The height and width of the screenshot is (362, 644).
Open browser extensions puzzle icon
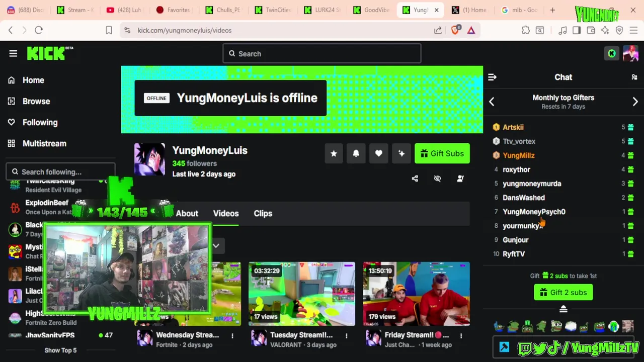pyautogui.click(x=526, y=30)
